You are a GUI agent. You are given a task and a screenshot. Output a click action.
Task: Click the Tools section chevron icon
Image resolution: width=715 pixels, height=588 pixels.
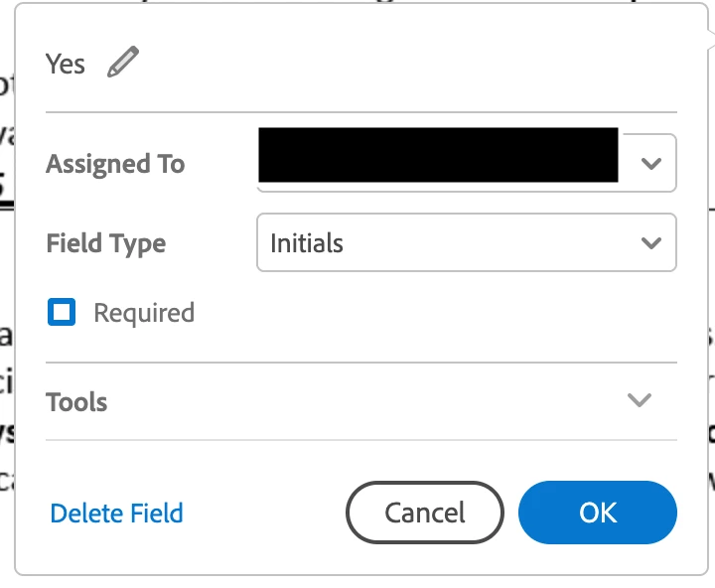pyautogui.click(x=640, y=400)
